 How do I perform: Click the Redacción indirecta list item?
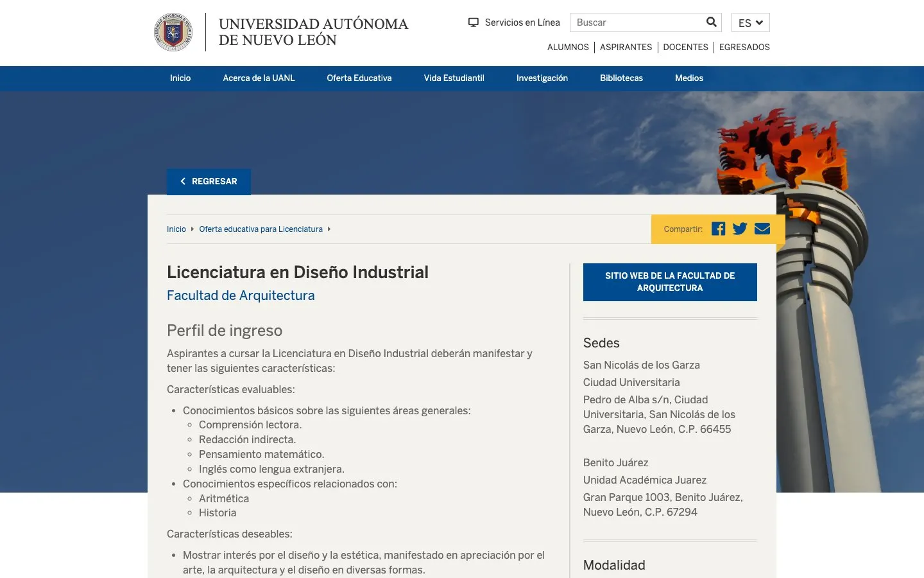tap(248, 440)
